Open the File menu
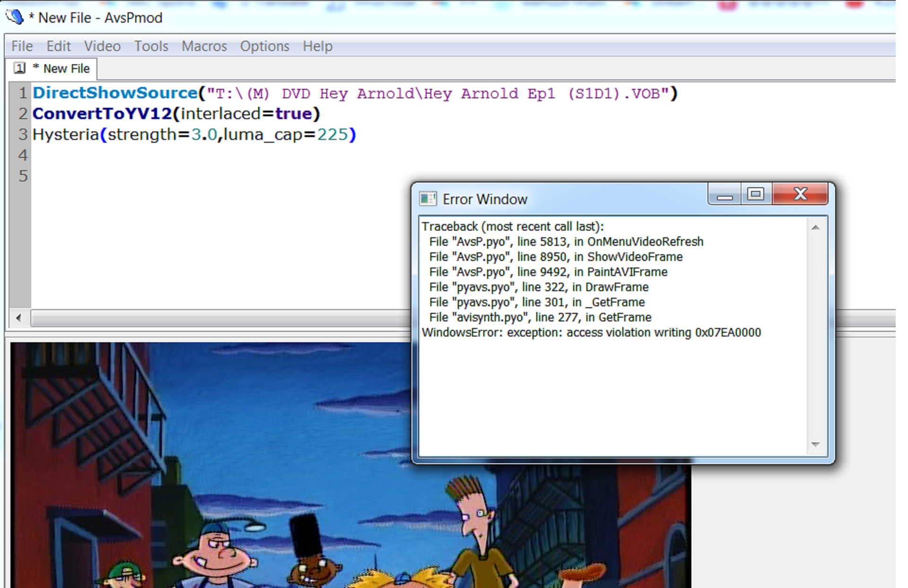908x588 pixels. point(22,46)
